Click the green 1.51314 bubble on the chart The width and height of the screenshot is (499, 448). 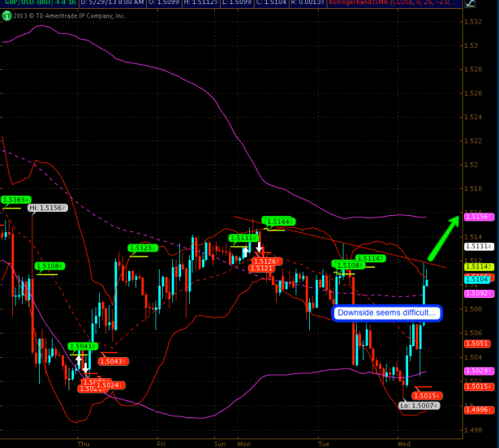tap(243, 238)
